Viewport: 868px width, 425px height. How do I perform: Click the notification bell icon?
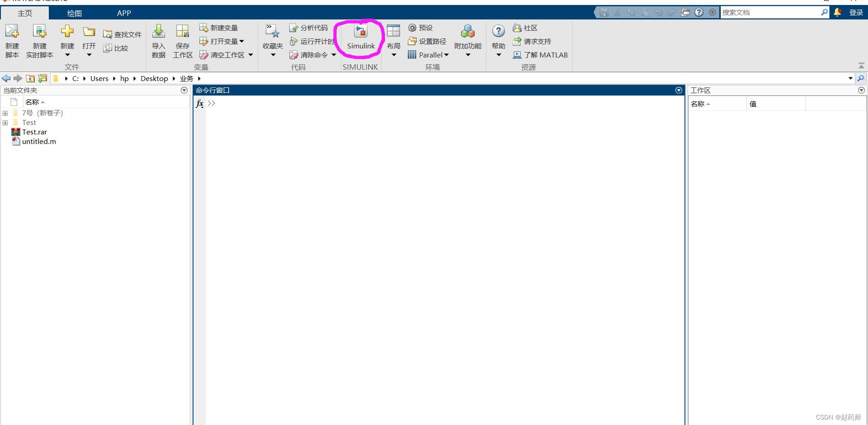pos(837,12)
